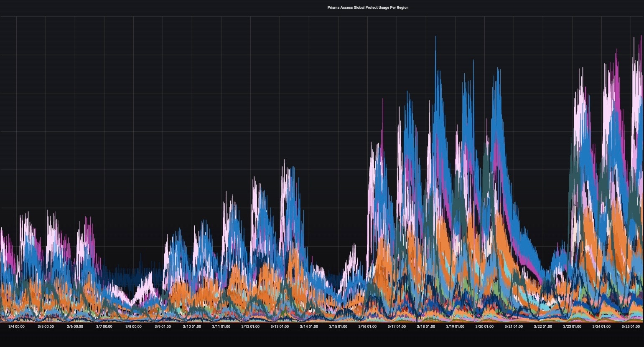Image resolution: width=644 pixels, height=347 pixels.
Task: Click the 3/8 00:00 time axis label
Action: click(x=133, y=327)
